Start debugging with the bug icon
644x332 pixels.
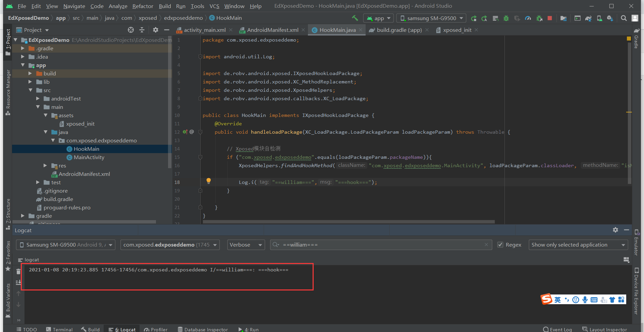point(506,18)
